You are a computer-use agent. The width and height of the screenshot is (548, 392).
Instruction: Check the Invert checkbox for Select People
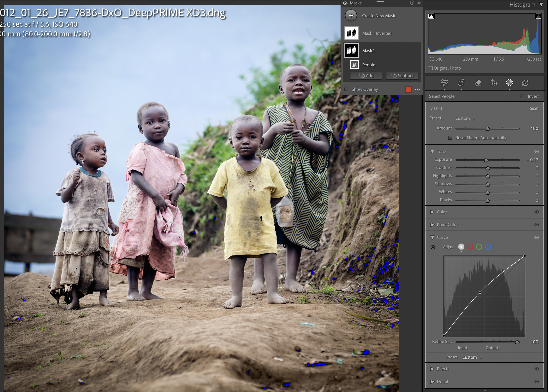(x=522, y=97)
